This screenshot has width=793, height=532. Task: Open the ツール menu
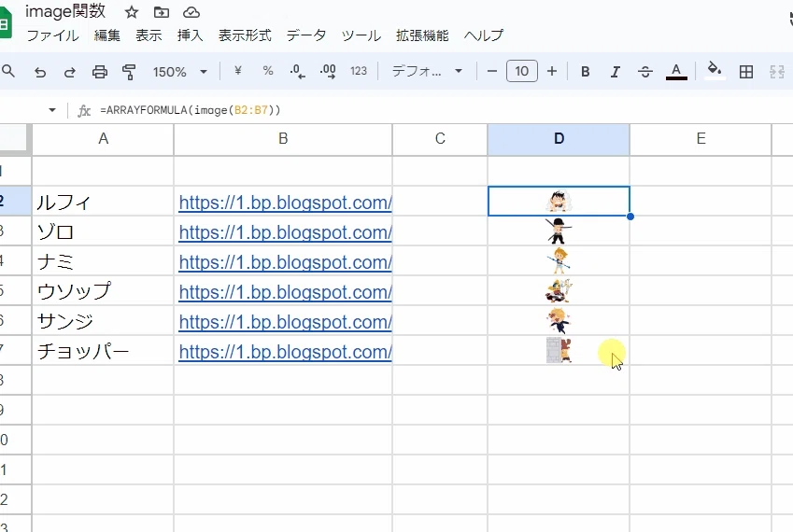(x=361, y=35)
